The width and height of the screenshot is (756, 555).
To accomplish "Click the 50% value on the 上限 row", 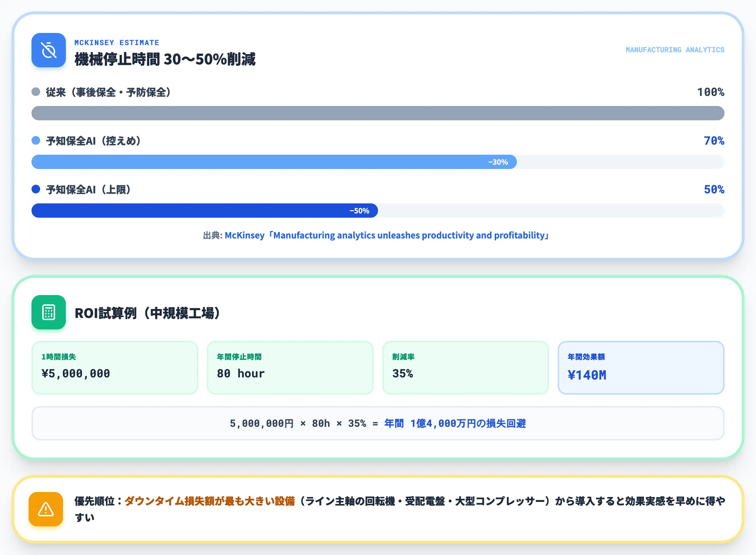I will pyautogui.click(x=714, y=189).
